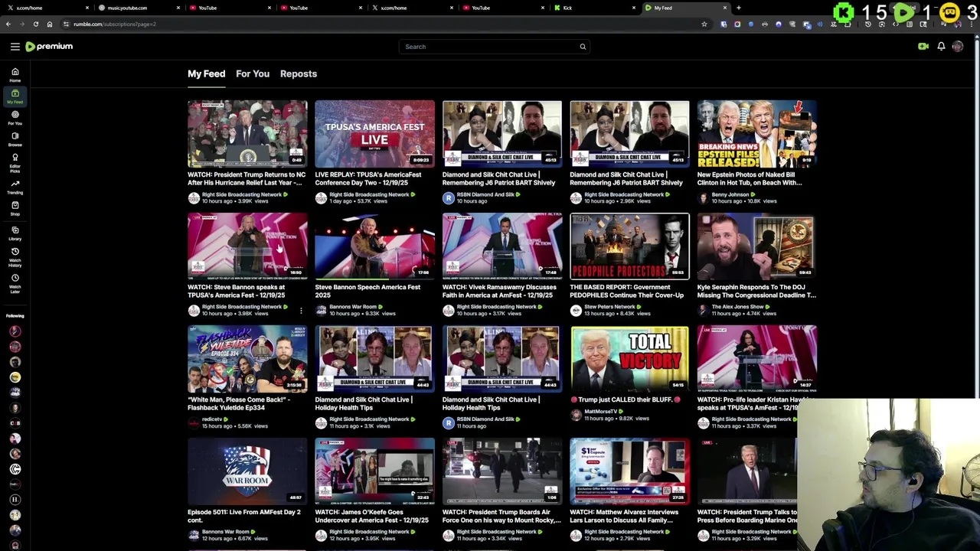The image size is (980, 551).
Task: Open Library in the sidebar
Action: coord(15,233)
